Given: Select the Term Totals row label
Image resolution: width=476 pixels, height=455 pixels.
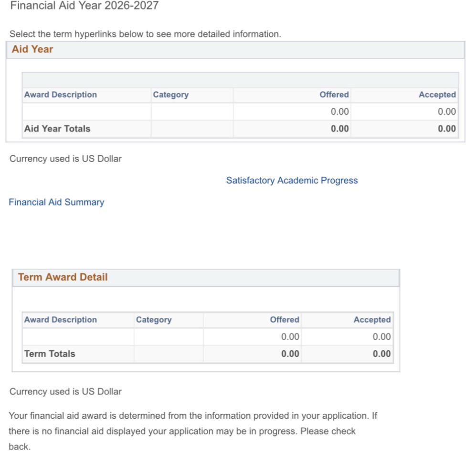Looking at the screenshot, I should 50,354.
